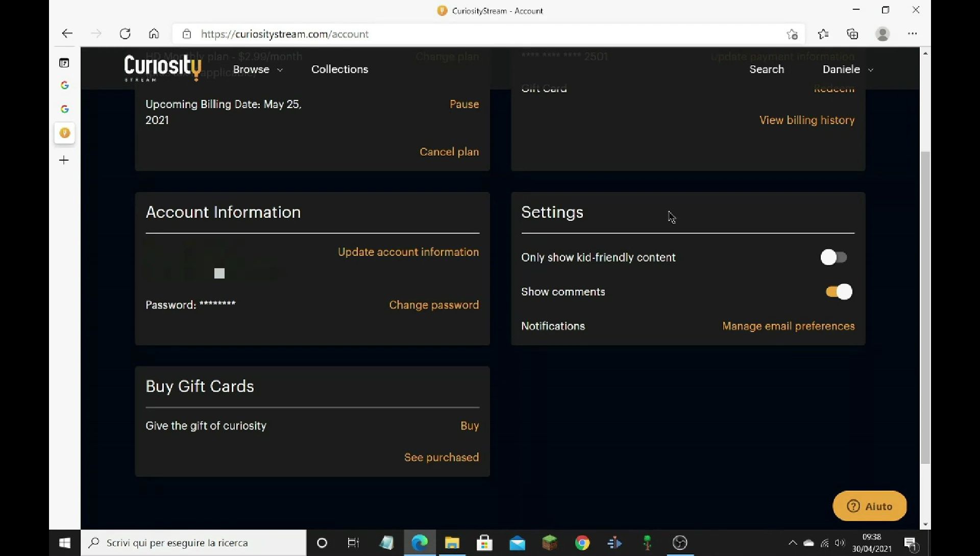This screenshot has height=556, width=980.
Task: Open the OneDrive cloud tray icon
Action: (x=808, y=543)
